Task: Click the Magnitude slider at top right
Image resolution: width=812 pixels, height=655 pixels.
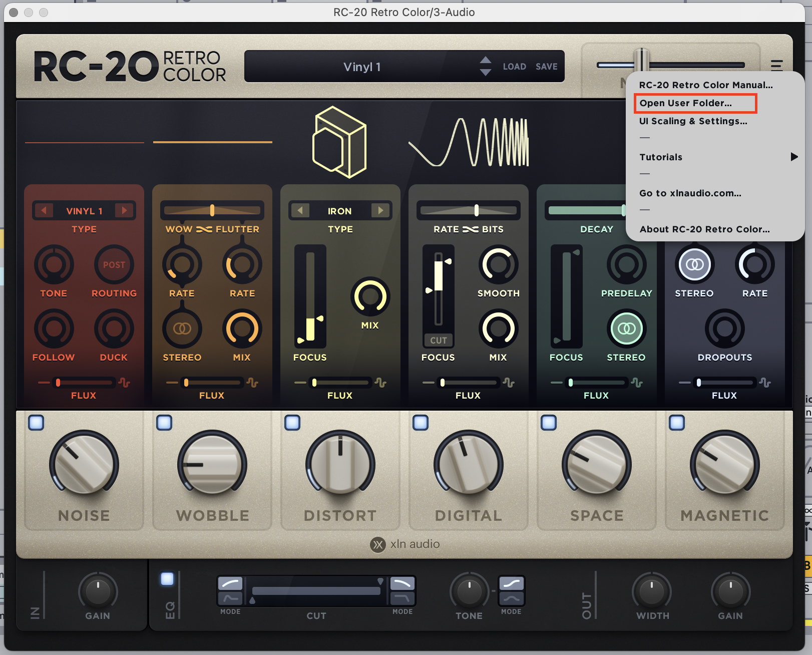Action: click(671, 65)
